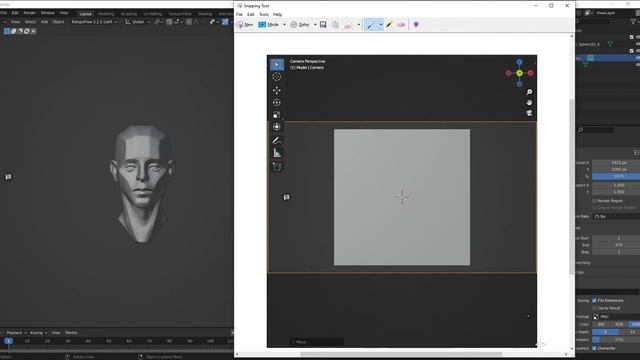The image size is (640, 360).
Task: Select the Measure tool in snip
Action: [277, 153]
